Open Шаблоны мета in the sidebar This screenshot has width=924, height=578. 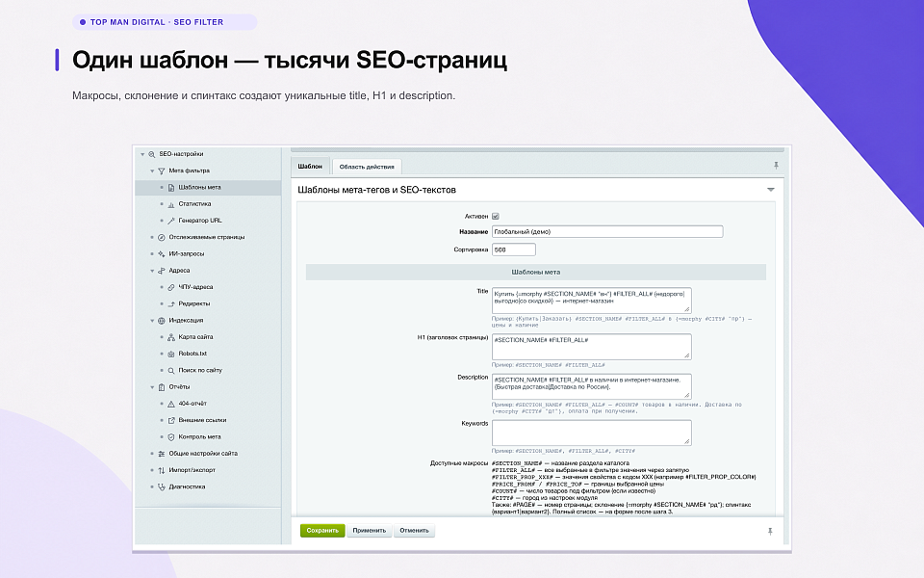click(200, 188)
